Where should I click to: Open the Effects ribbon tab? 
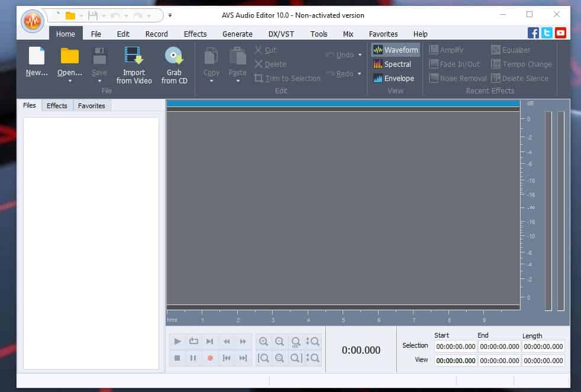[195, 34]
